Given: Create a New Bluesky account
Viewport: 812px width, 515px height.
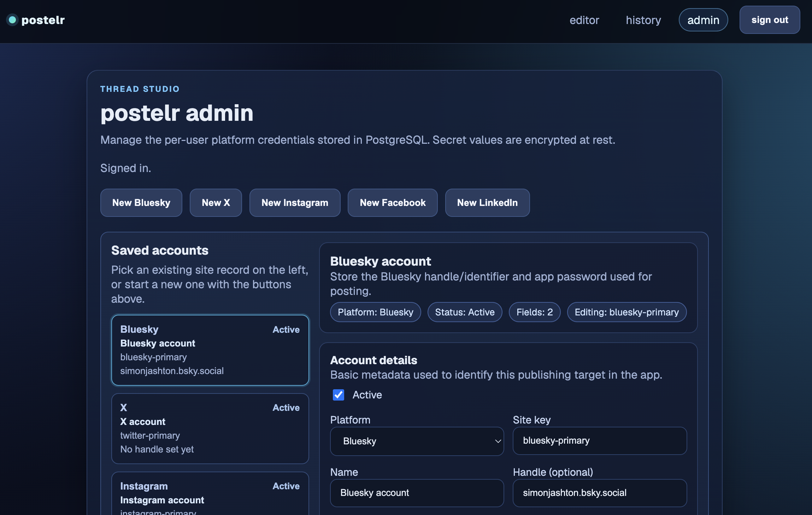Looking at the screenshot, I should (x=141, y=203).
